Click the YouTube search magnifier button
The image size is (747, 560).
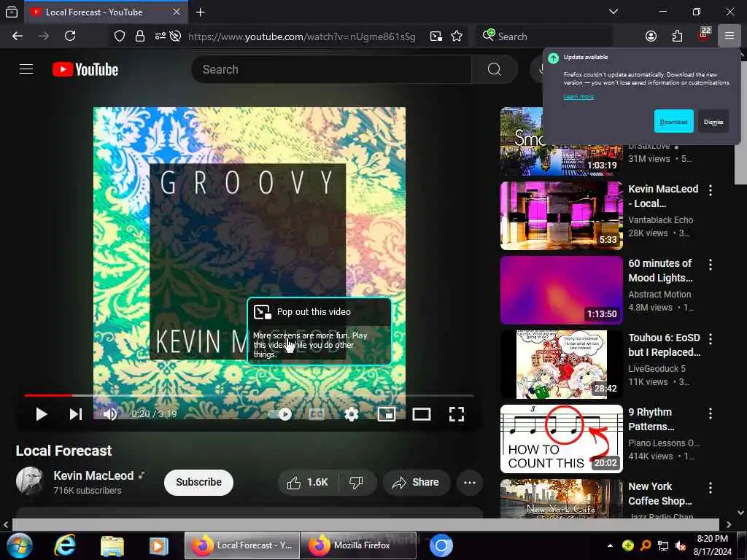pyautogui.click(x=494, y=69)
